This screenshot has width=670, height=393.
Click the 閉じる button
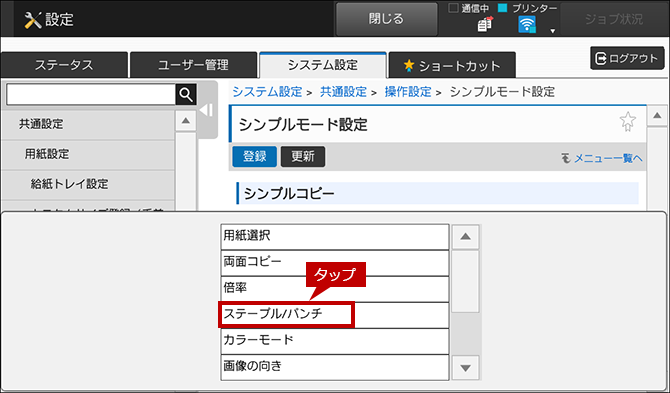(386, 19)
